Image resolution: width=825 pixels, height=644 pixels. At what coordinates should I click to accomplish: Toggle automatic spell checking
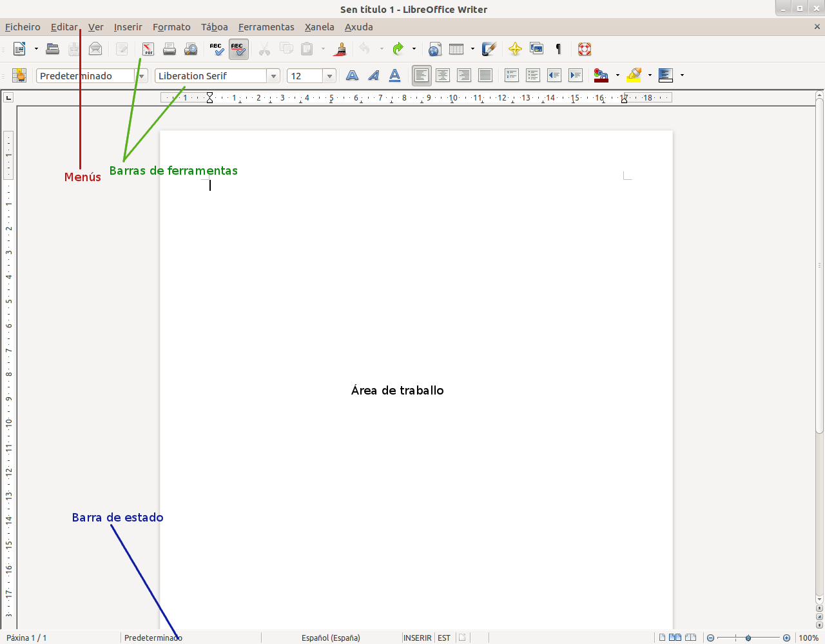coord(238,49)
